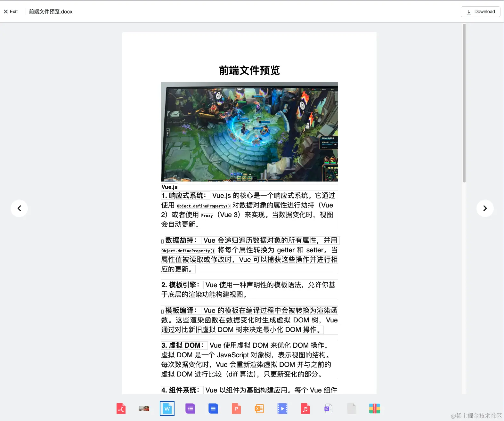Open the PDF file thumbnail
Viewport: 504px width, 421px height.
click(121, 409)
